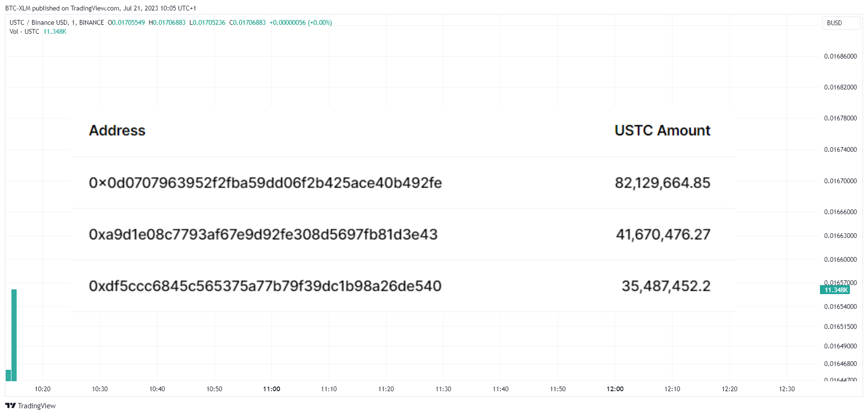Click the amount 82,129,664.85
The height and width of the screenshot is (415, 868).
coord(662,183)
